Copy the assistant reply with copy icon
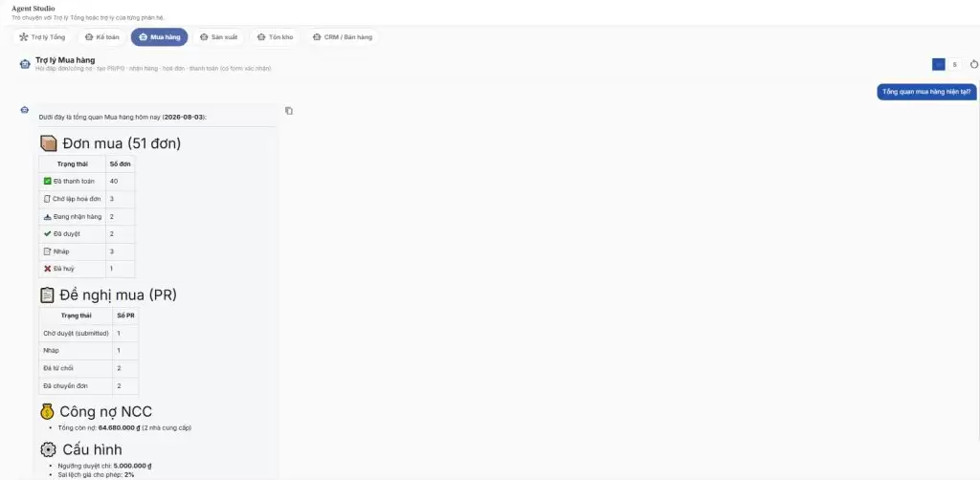The height and width of the screenshot is (480, 980). (x=289, y=111)
